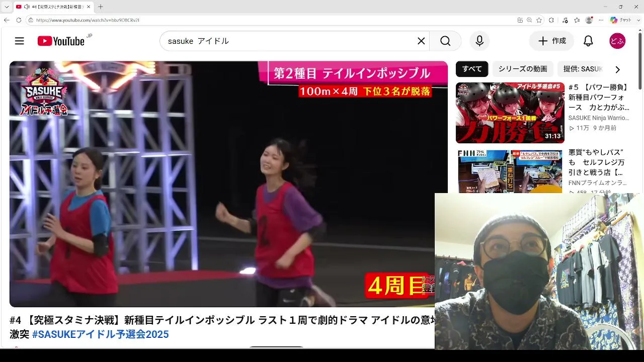Viewport: 644px width, 362px height.
Task: Open the Copilot チャット button
Action: pos(621,20)
